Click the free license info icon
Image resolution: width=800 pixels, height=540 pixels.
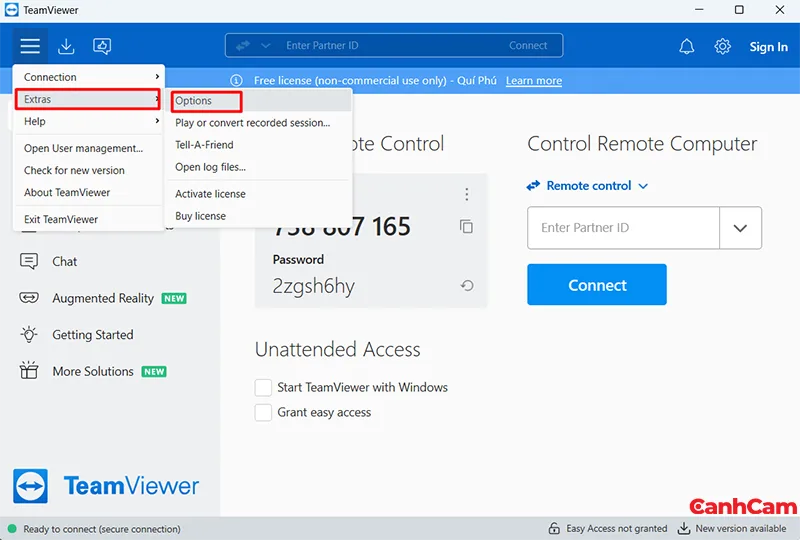(236, 81)
